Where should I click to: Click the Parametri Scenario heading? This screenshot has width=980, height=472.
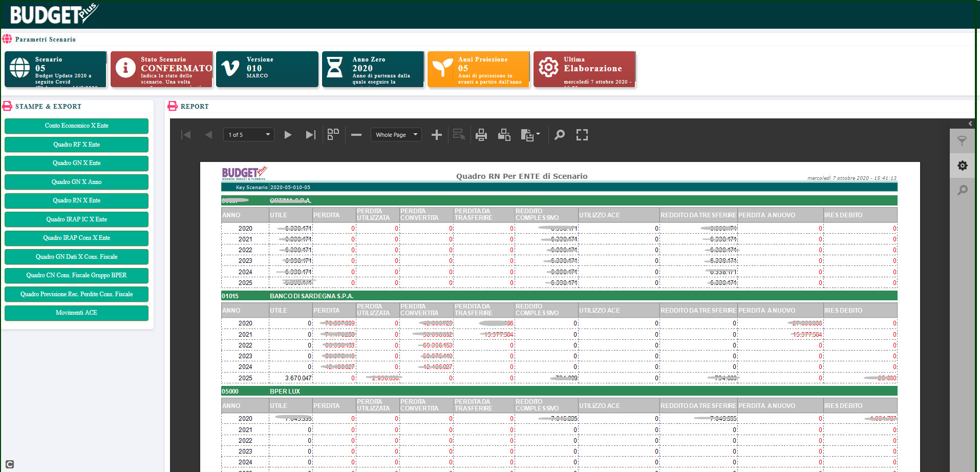(x=46, y=39)
